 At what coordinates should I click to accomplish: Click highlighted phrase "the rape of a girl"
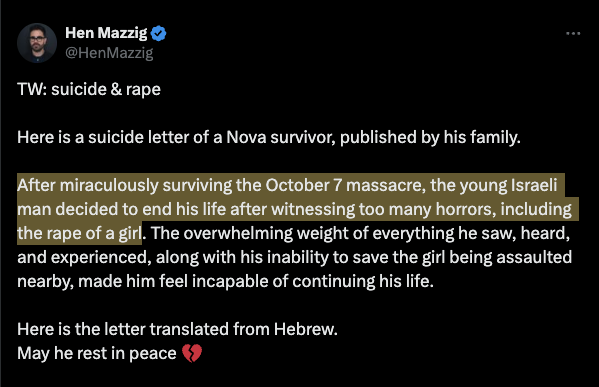click(x=79, y=233)
